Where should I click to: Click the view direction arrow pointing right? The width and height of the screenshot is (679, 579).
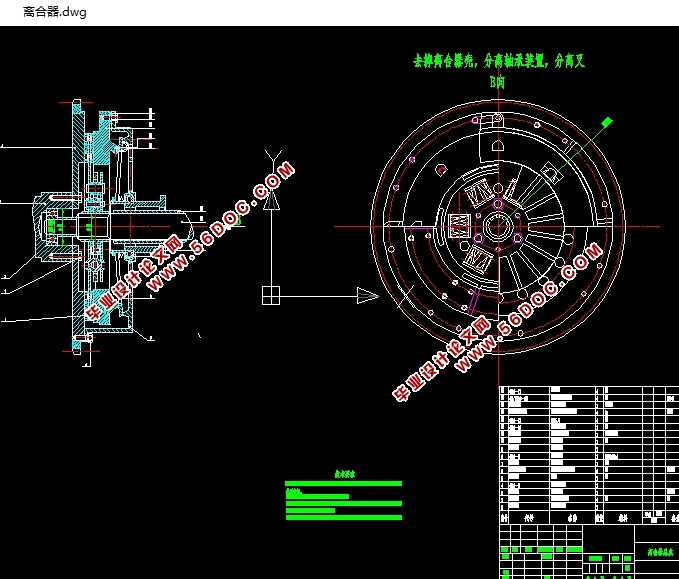click(x=367, y=294)
